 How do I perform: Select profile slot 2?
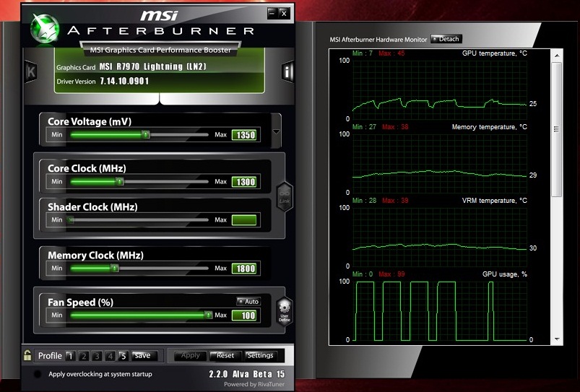click(84, 356)
